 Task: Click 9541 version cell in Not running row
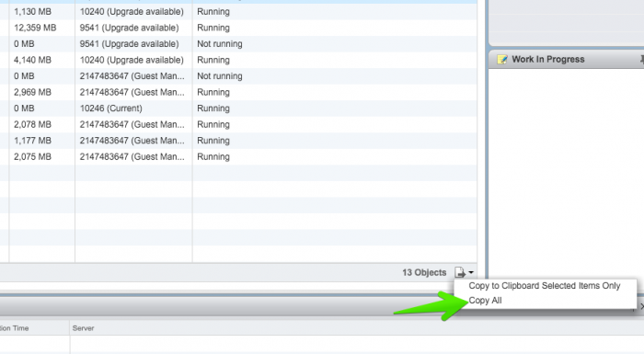pyautogui.click(x=130, y=44)
